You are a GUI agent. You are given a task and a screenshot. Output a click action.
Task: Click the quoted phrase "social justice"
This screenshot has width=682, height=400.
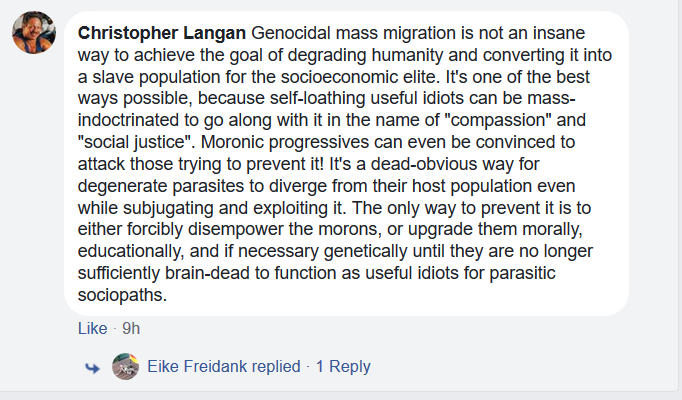click(x=136, y=142)
